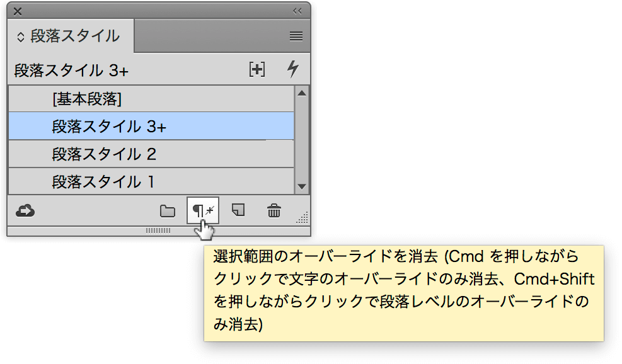Open Quick Apply lightning icon
Screen dimensions: 622x364
[293, 69]
